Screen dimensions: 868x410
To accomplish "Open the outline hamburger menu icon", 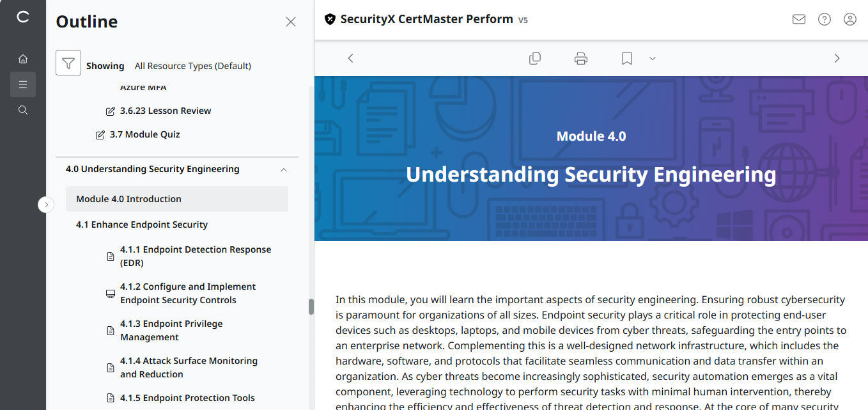I will click(23, 84).
